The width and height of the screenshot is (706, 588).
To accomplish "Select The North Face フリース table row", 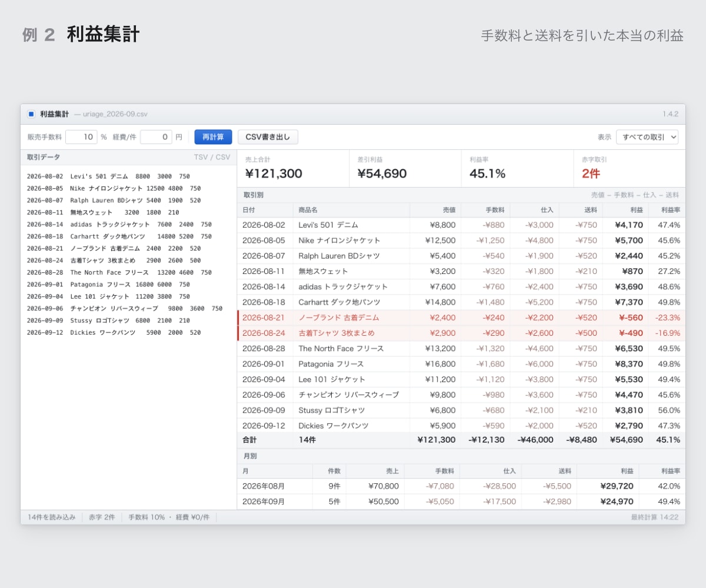I will click(x=461, y=348).
